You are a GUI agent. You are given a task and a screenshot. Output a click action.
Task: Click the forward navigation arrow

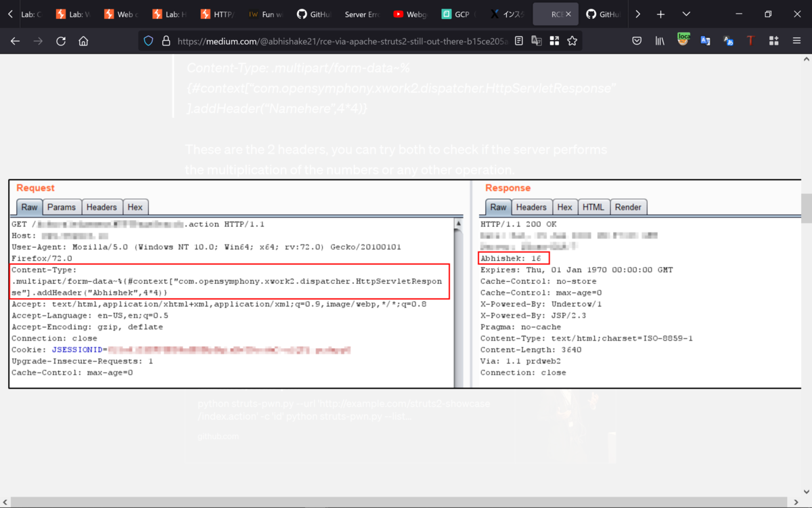pos(38,41)
